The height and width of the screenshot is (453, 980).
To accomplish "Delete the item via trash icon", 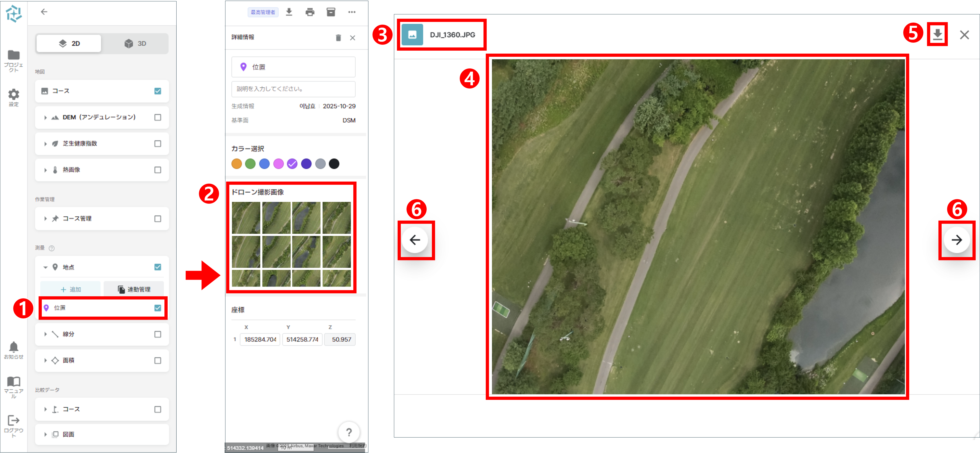I will point(338,38).
